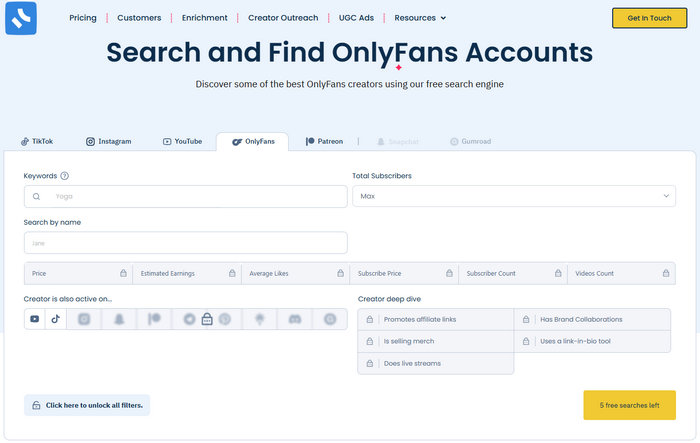Focus the Keywords input with Yoga placeholder
This screenshot has height=443, width=700.
point(186,196)
